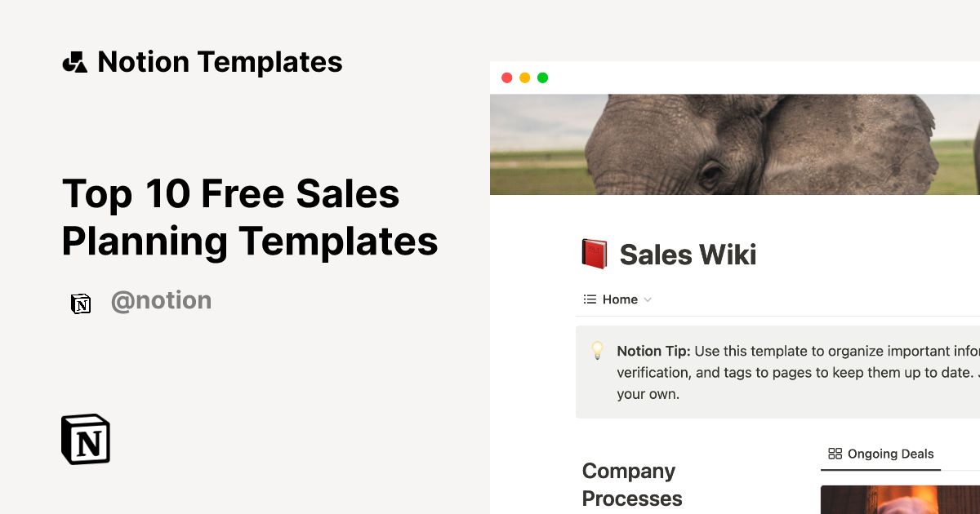Image resolution: width=980 pixels, height=514 pixels.
Task: Toggle the green maximize traffic-light circle
Action: pyautogui.click(x=542, y=77)
